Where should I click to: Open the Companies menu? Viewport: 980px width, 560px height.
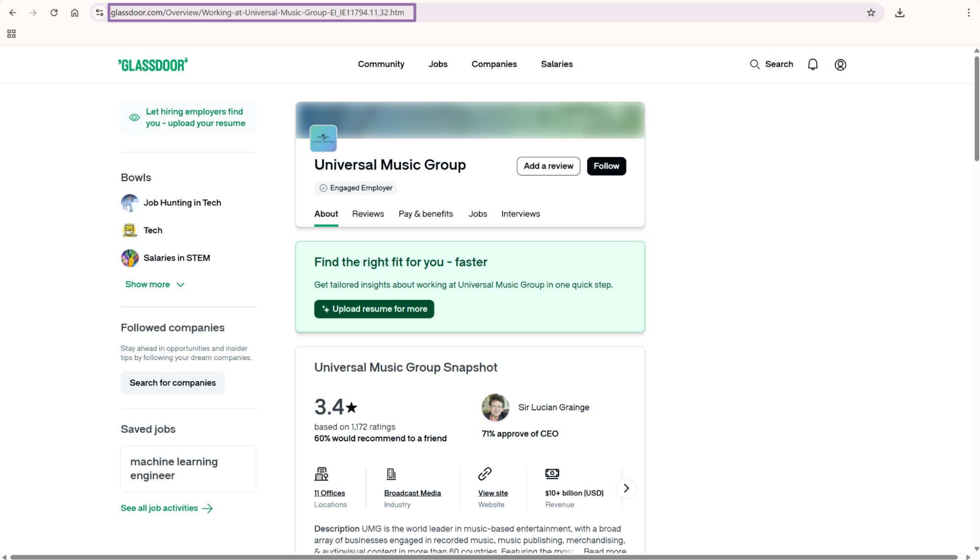[x=494, y=64]
